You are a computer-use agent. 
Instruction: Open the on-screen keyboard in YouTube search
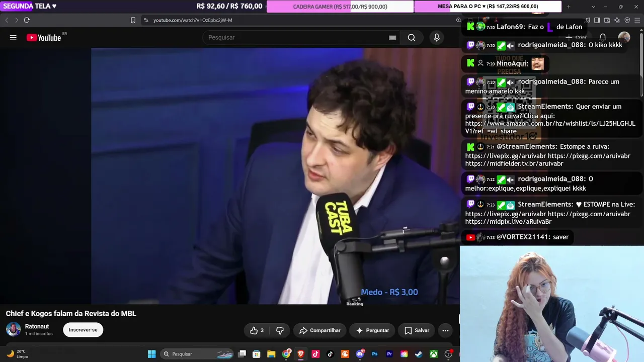(x=392, y=38)
